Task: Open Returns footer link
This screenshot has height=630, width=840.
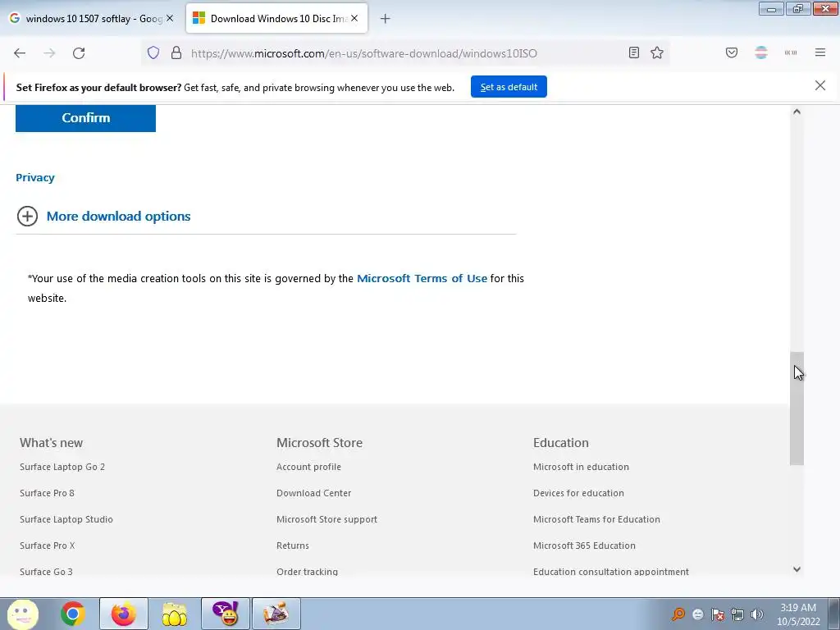Action: pos(293,546)
